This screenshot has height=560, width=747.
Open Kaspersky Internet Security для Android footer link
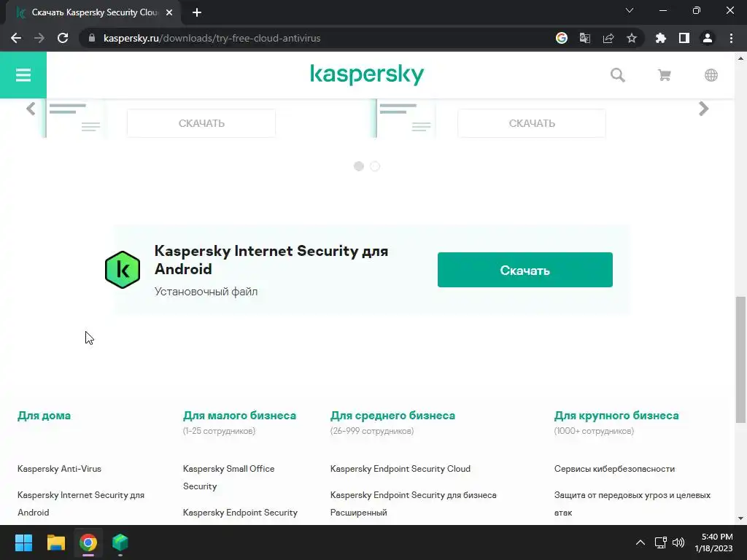click(x=80, y=504)
